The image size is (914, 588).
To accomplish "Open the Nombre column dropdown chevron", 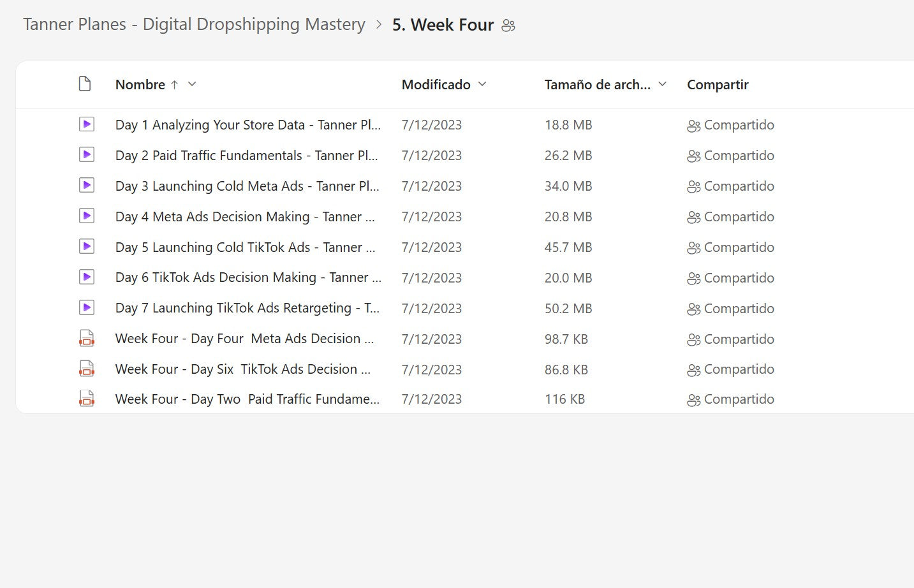I will (192, 84).
